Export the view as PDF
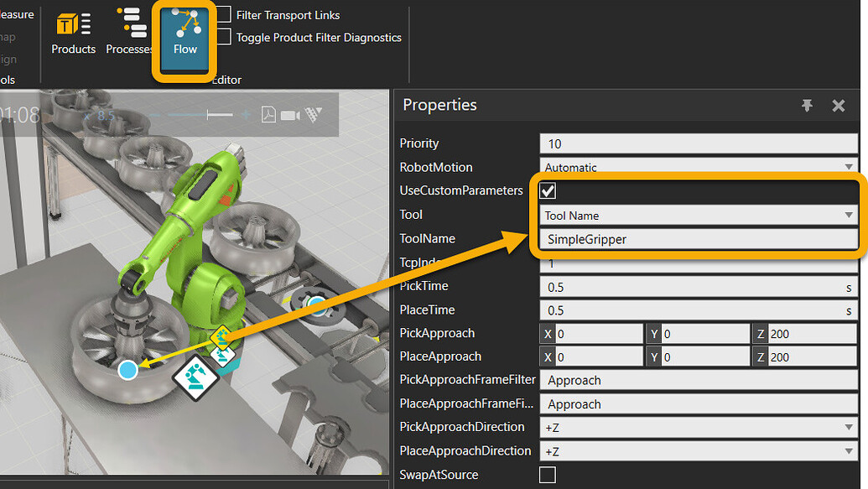This screenshot has height=489, width=868. coord(269,112)
